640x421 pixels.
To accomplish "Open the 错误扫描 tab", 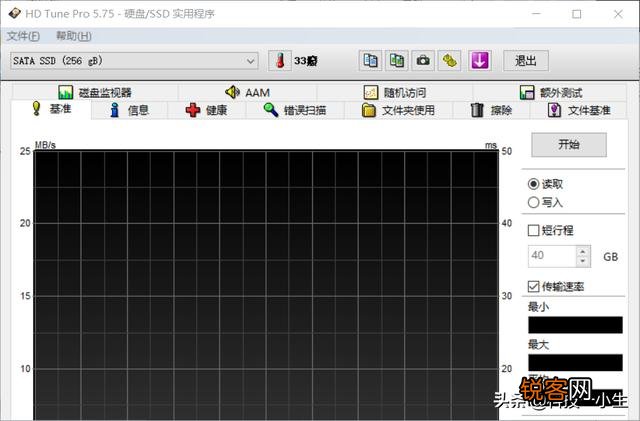I will 295,110.
